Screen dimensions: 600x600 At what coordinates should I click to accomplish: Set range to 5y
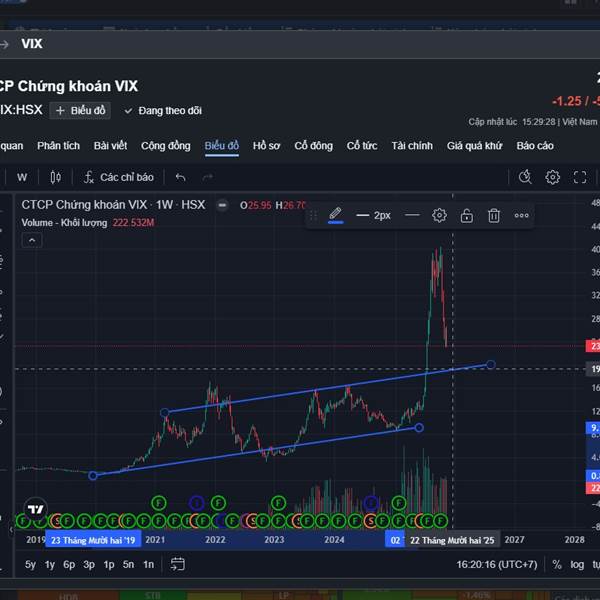pos(30,564)
